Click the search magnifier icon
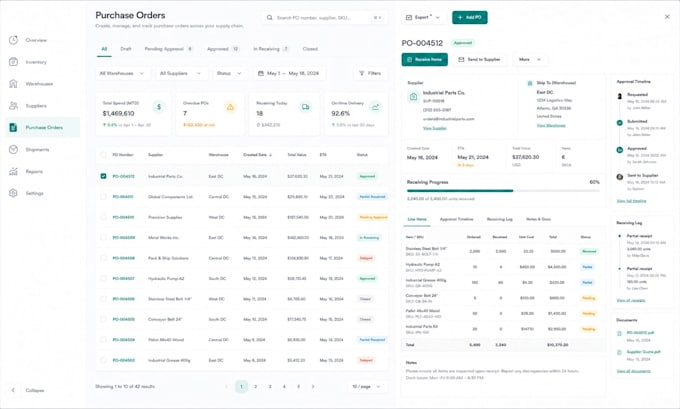 tap(270, 18)
